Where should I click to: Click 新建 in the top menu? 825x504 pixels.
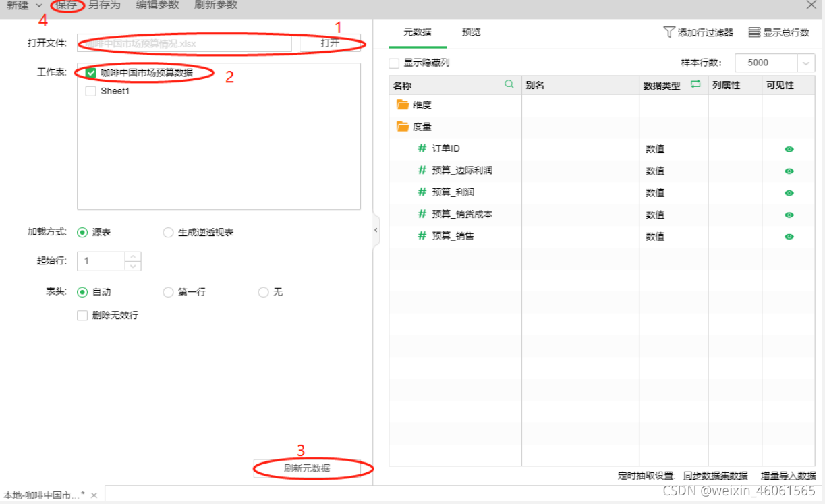pyautogui.click(x=18, y=5)
